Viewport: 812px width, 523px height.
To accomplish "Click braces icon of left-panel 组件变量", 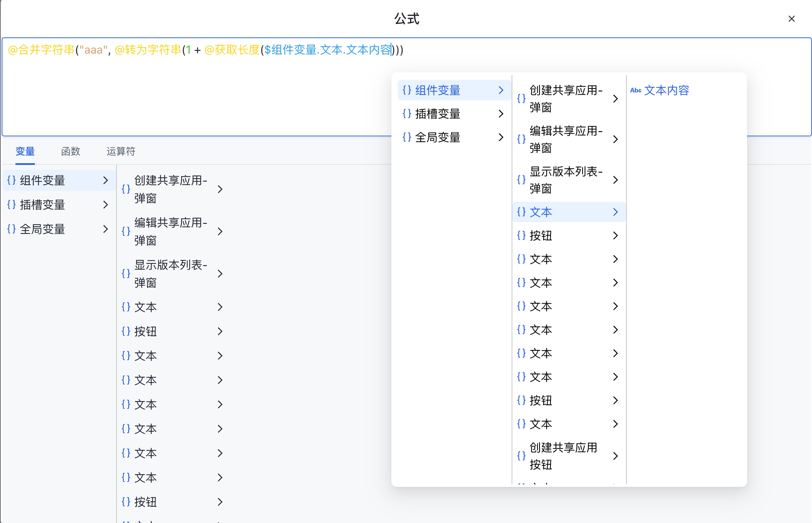I will pos(11,180).
